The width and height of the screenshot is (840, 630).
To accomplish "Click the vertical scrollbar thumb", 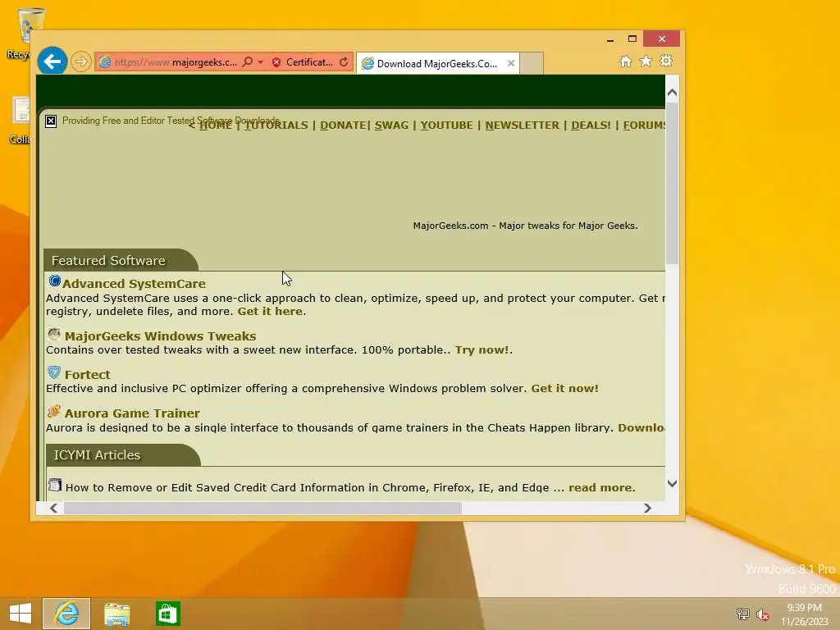I will [673, 182].
